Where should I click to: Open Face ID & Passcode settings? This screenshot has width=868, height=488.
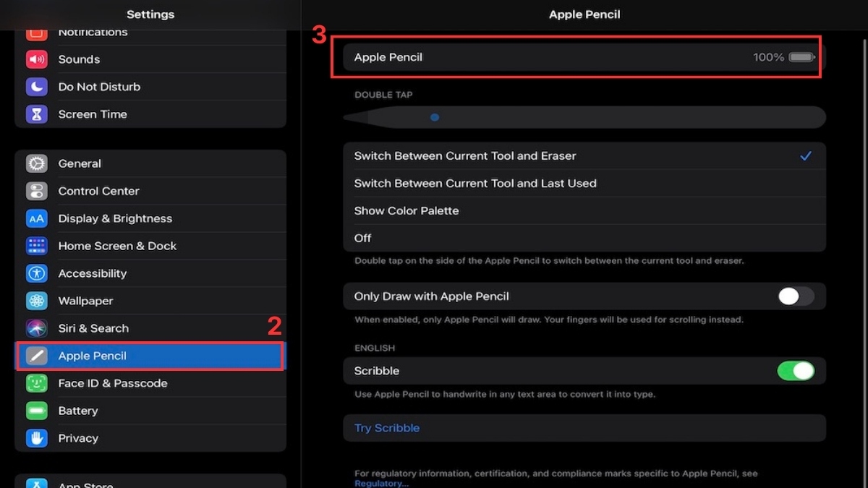tap(150, 383)
